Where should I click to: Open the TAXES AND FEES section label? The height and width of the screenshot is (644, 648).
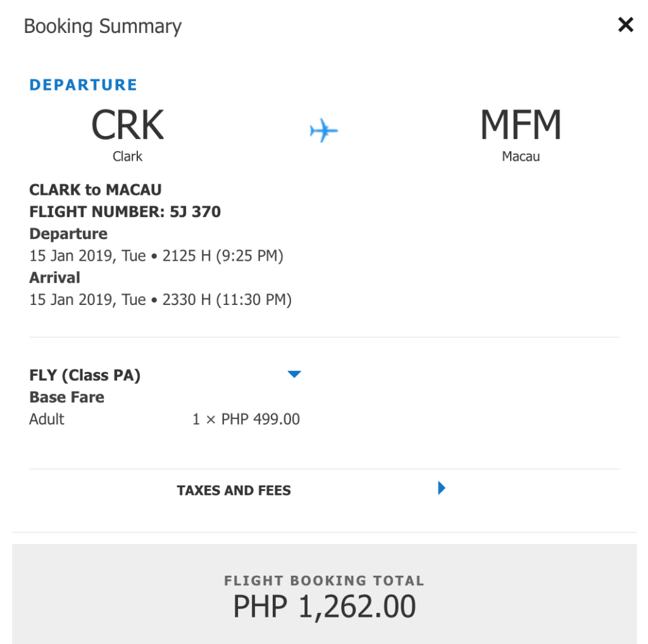(234, 490)
